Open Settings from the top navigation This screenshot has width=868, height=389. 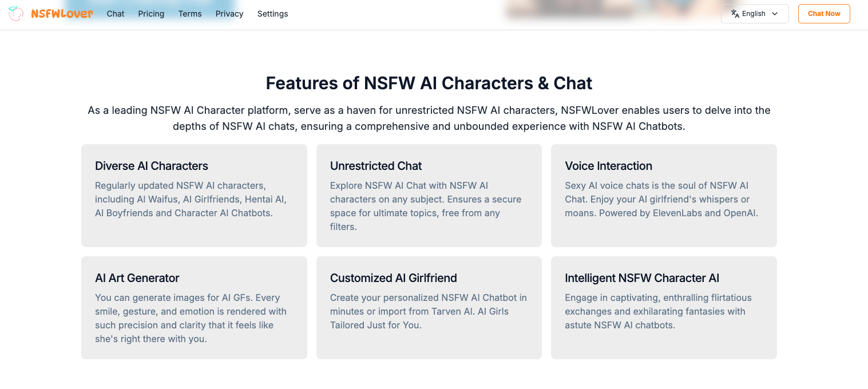(272, 14)
